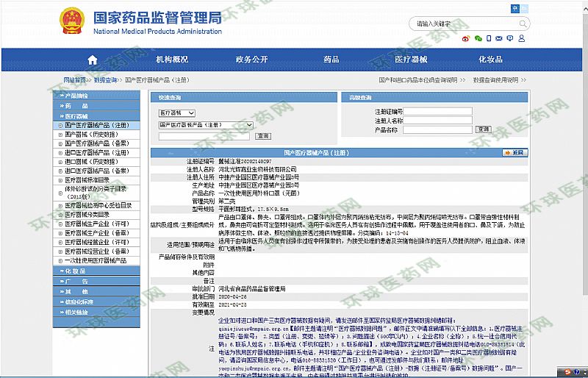
Task: Click the 注册证编号 input field
Action: click(x=437, y=112)
